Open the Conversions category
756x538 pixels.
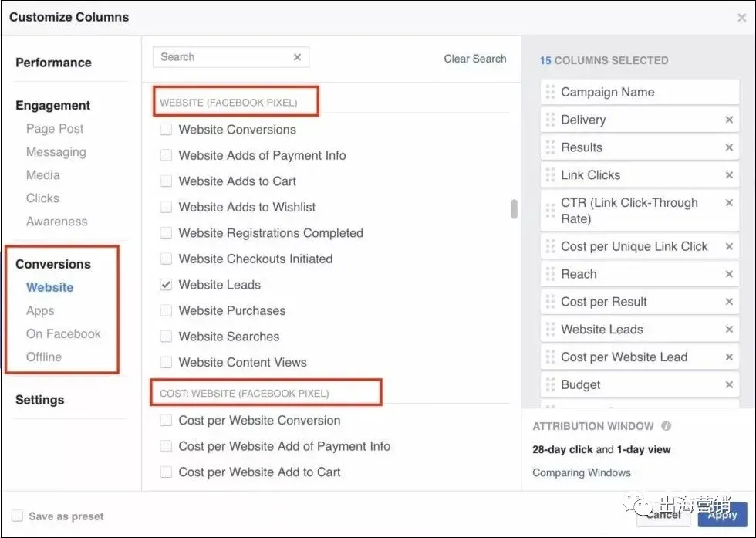pyautogui.click(x=53, y=264)
